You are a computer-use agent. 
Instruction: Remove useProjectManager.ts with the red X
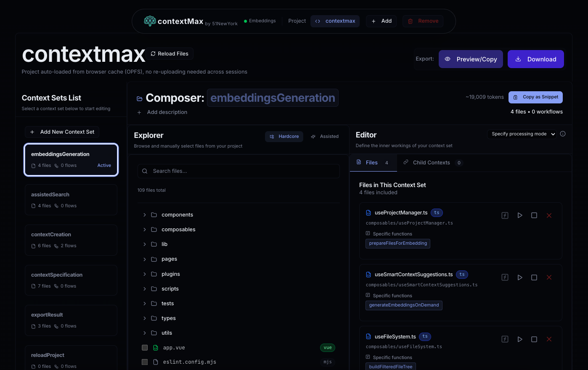coord(549,215)
